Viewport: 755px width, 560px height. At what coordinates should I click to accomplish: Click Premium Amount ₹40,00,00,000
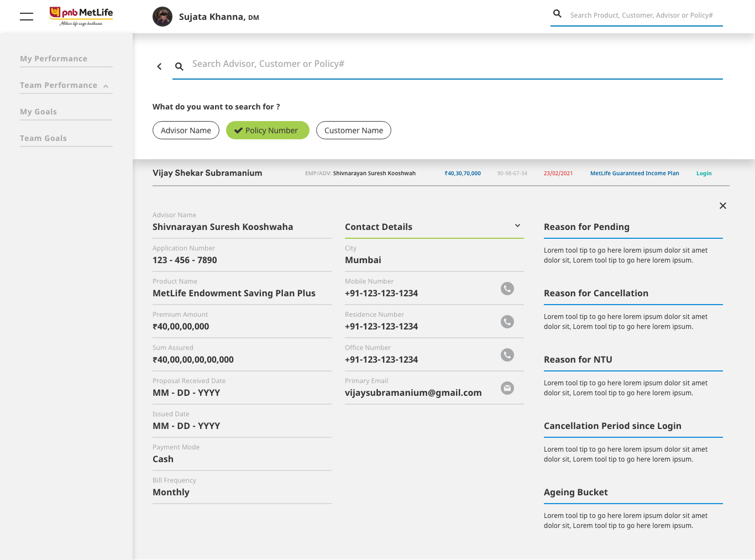(x=181, y=327)
